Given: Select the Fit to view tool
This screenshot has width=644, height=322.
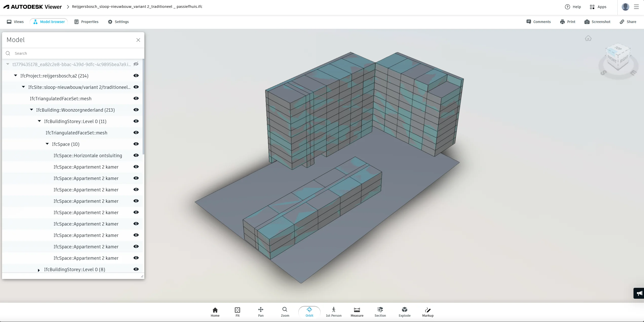Looking at the screenshot, I should [x=237, y=312].
